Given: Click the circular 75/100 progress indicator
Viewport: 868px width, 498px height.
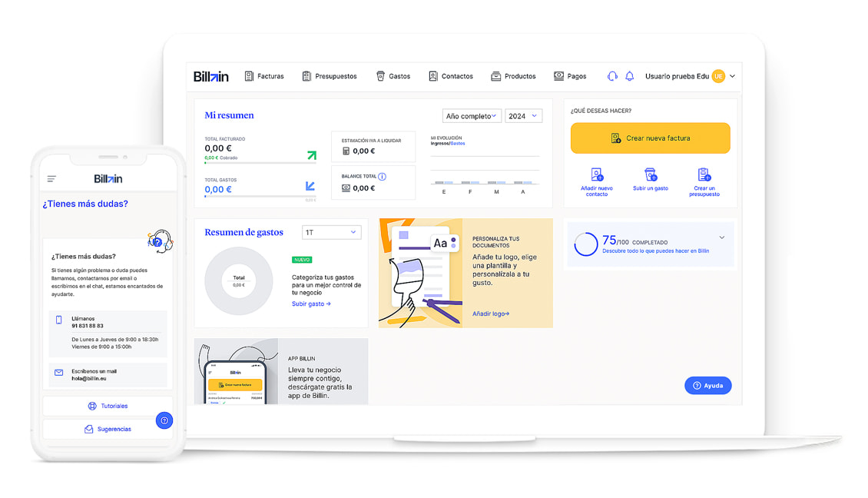Looking at the screenshot, I should [586, 244].
